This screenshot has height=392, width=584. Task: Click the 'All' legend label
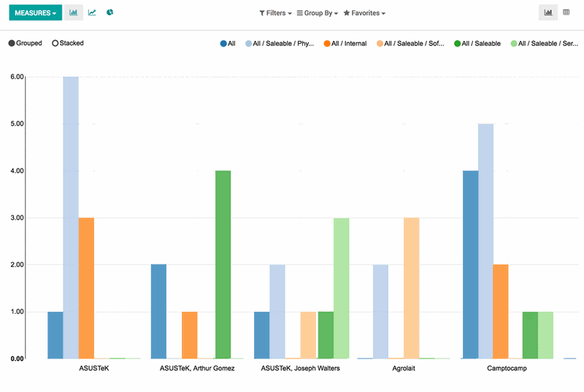point(231,44)
